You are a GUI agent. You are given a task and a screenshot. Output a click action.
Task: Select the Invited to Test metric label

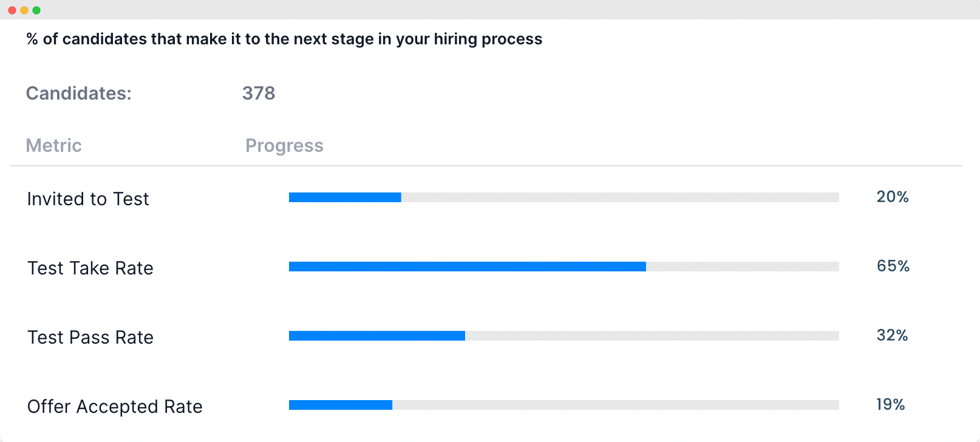point(88,199)
